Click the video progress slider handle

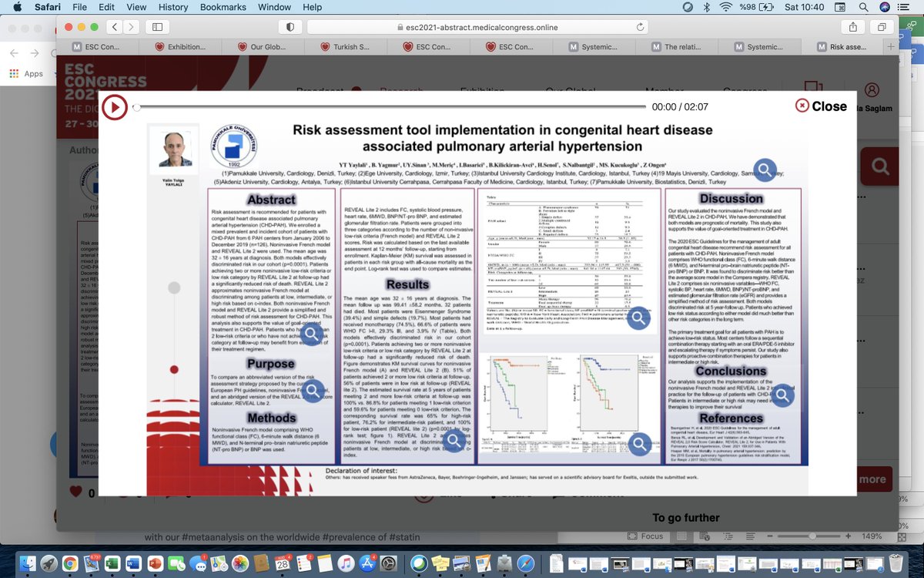136,108
